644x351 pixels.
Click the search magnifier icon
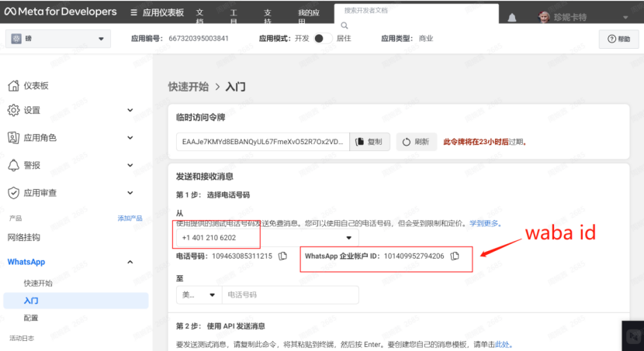[345, 25]
